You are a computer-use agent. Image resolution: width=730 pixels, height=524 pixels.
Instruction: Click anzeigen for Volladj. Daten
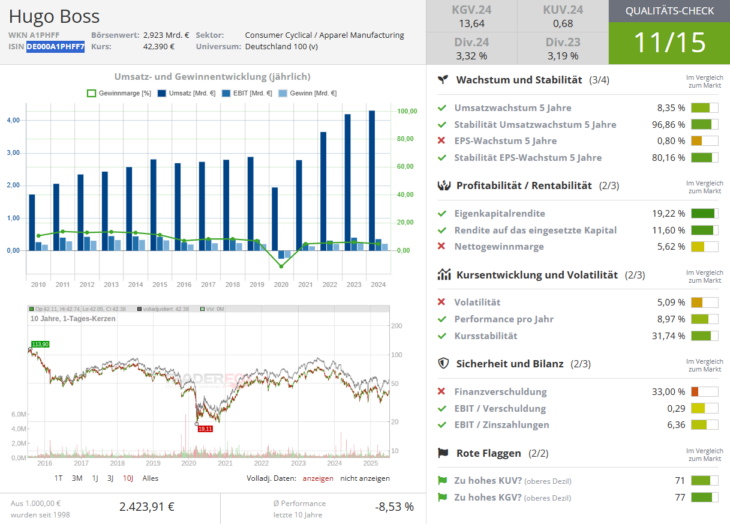(x=318, y=478)
